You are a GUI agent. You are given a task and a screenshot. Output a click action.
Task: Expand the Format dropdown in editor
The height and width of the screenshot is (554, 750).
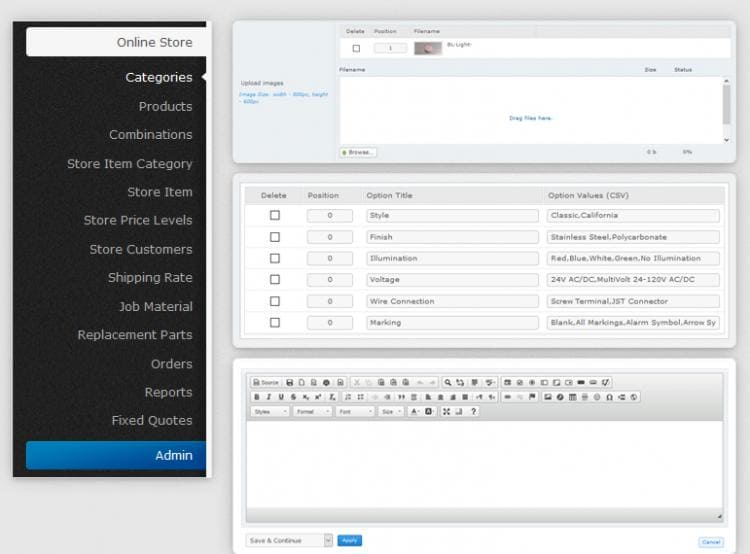pos(312,411)
